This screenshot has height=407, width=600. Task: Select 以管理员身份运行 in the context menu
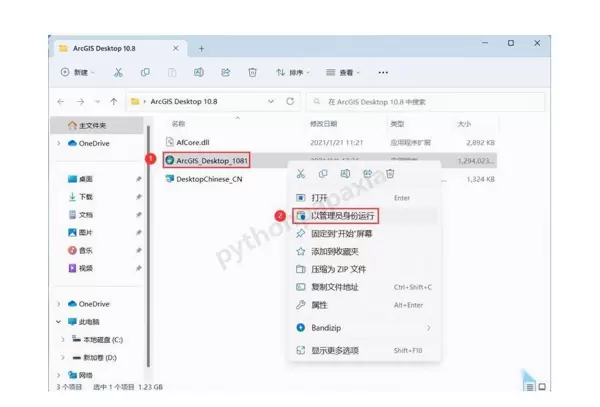pos(343,215)
